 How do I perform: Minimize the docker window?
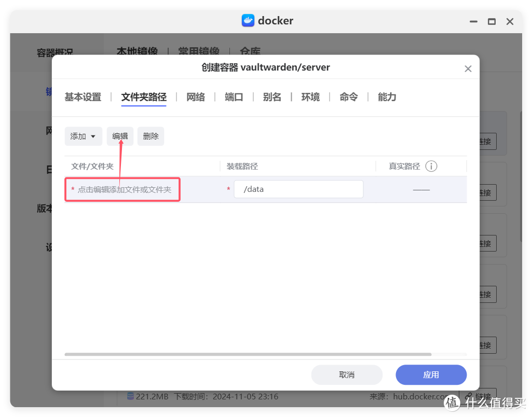(472, 21)
